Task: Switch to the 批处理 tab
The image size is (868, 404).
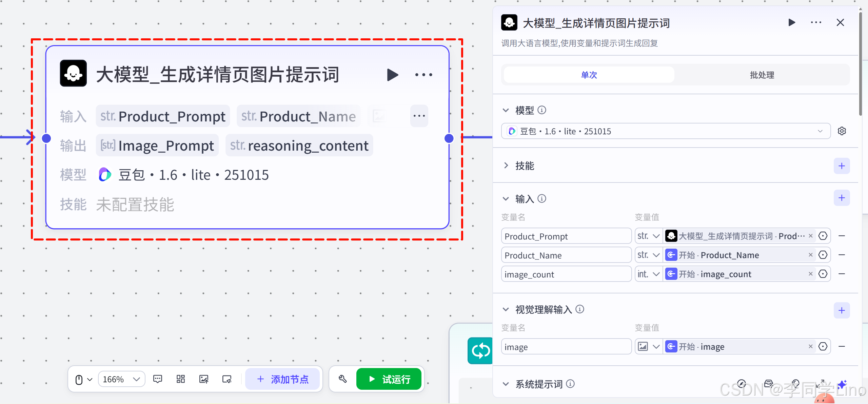Action: tap(762, 75)
